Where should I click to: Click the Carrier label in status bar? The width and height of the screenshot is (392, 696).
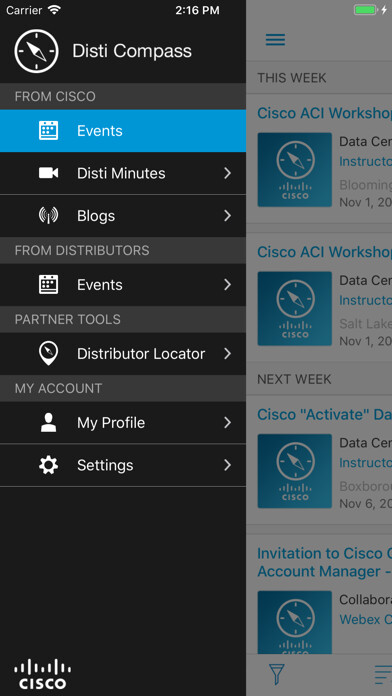coord(24,10)
